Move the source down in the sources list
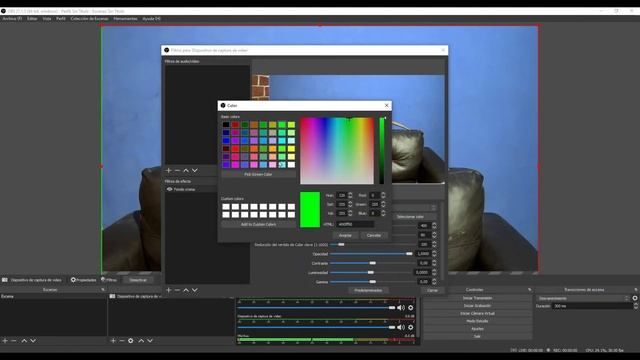The width and height of the screenshot is (640, 360). tap(150, 340)
